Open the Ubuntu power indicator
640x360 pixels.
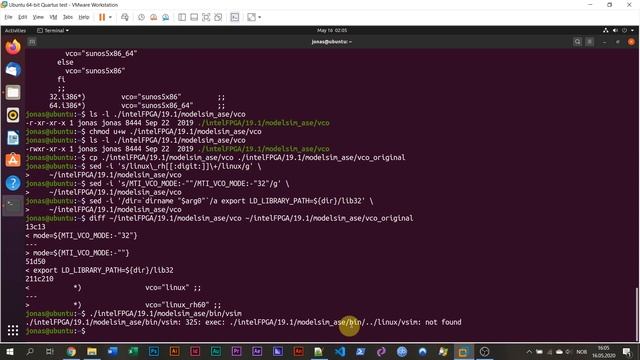[624, 31]
